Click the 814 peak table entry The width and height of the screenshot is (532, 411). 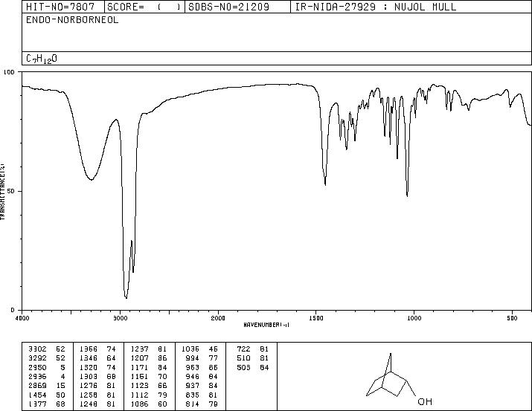(x=202, y=404)
